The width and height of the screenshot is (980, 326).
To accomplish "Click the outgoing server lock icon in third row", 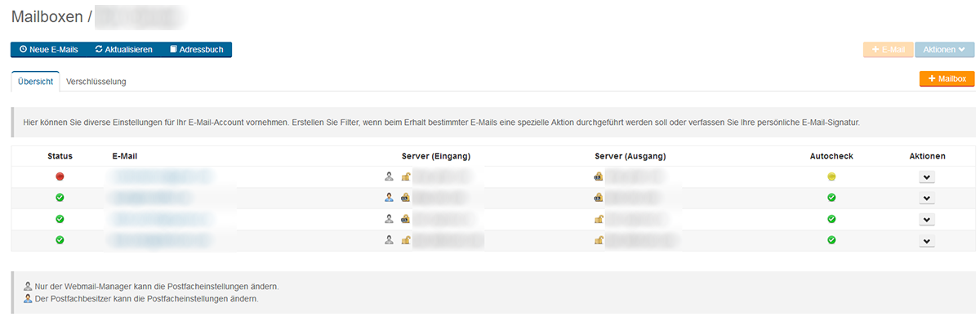I will click(599, 219).
